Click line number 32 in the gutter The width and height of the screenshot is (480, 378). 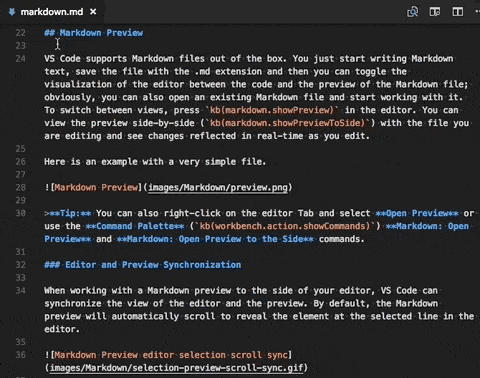[x=20, y=265]
